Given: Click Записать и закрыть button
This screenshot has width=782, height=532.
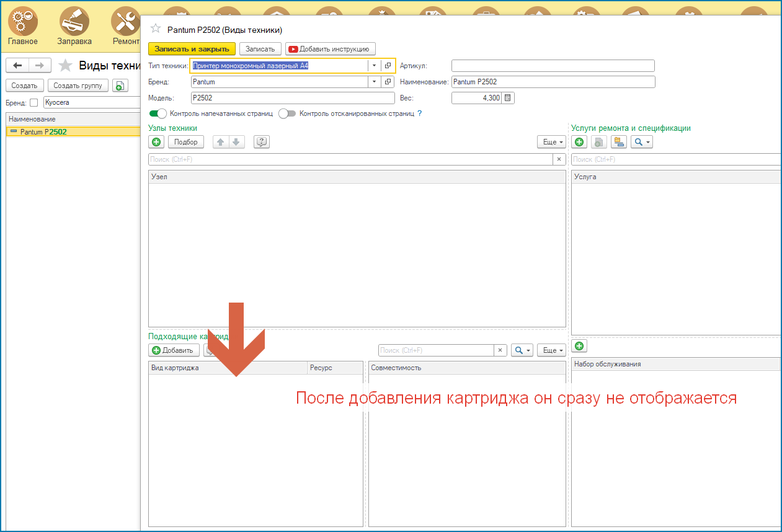Looking at the screenshot, I should 192,49.
